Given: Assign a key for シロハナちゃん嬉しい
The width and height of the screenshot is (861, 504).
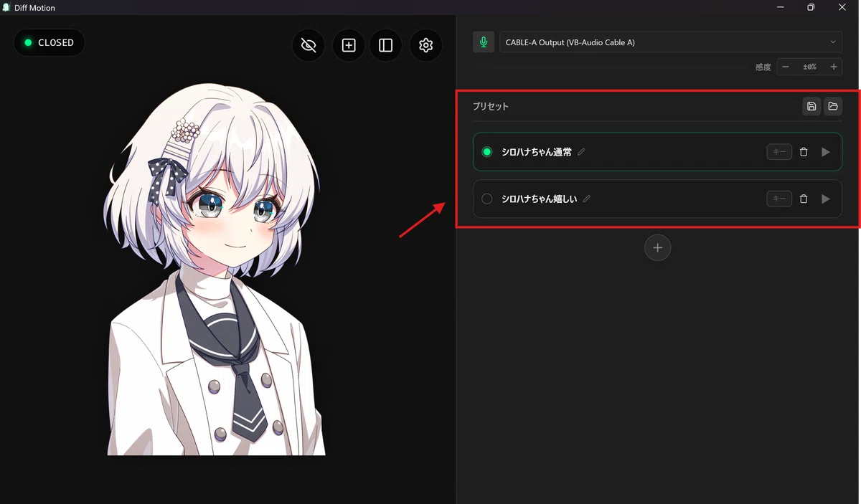Looking at the screenshot, I should click(779, 199).
